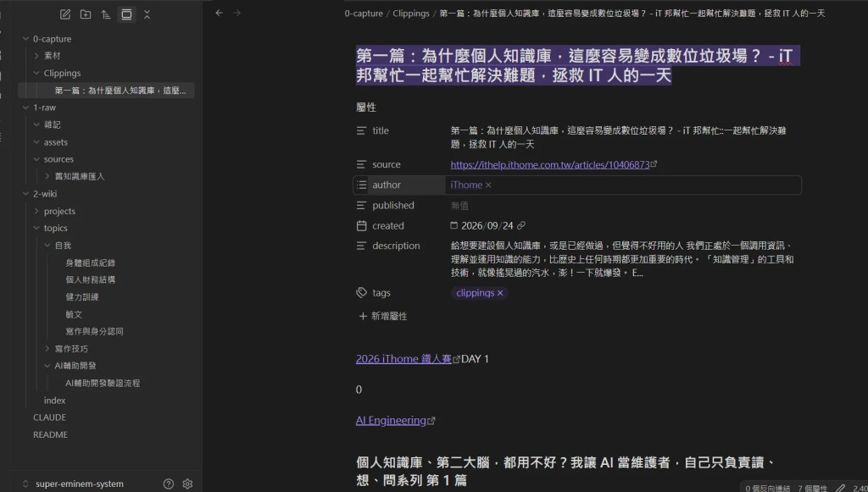Remove the iThome author value
The width and height of the screenshot is (868, 492).
[x=488, y=185]
